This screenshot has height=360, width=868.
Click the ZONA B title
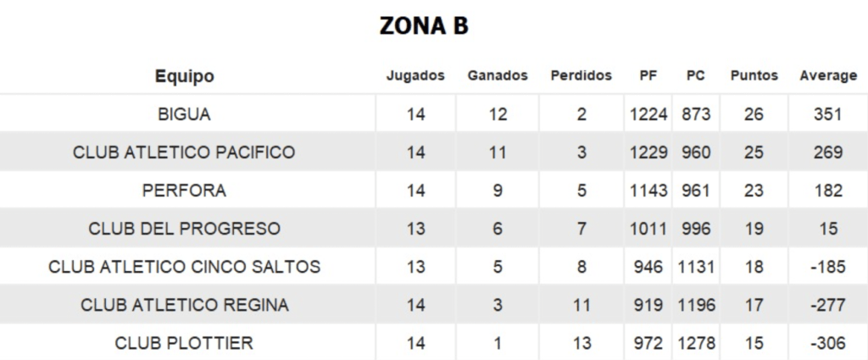click(424, 26)
